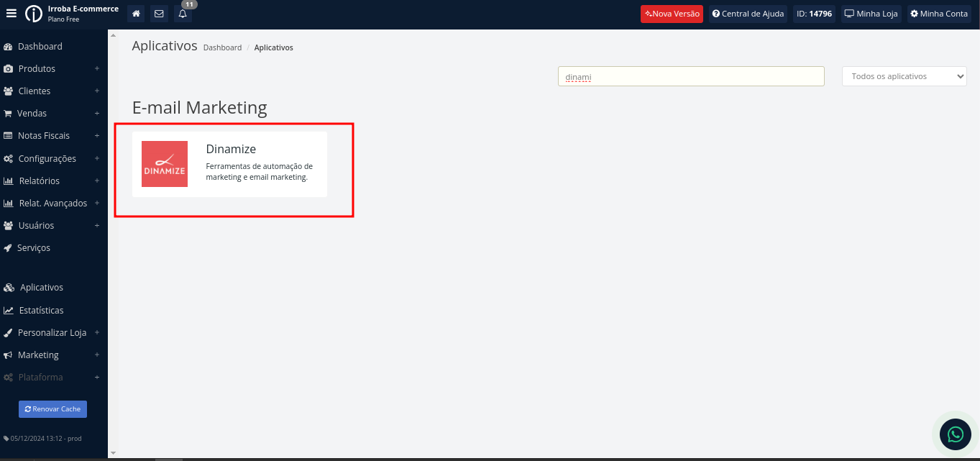Viewport: 980px width, 461px height.
Task: Click the Estatísticas line chart icon
Action: [9, 311]
